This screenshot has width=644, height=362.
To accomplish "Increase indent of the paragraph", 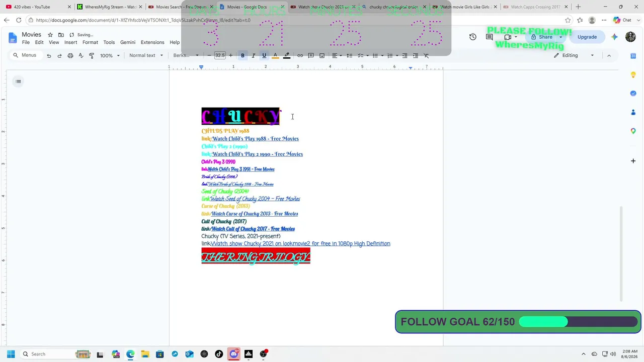I will [x=415, y=55].
